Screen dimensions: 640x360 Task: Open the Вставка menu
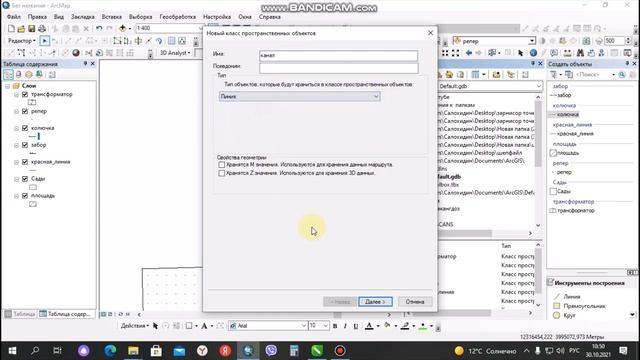click(x=112, y=17)
